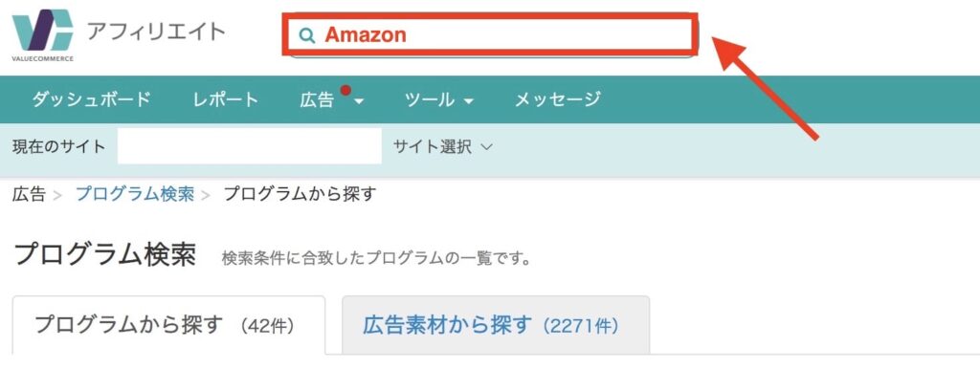980x369 pixels.
Task: Click the 広告 breadcrumb item
Action: coord(29,194)
